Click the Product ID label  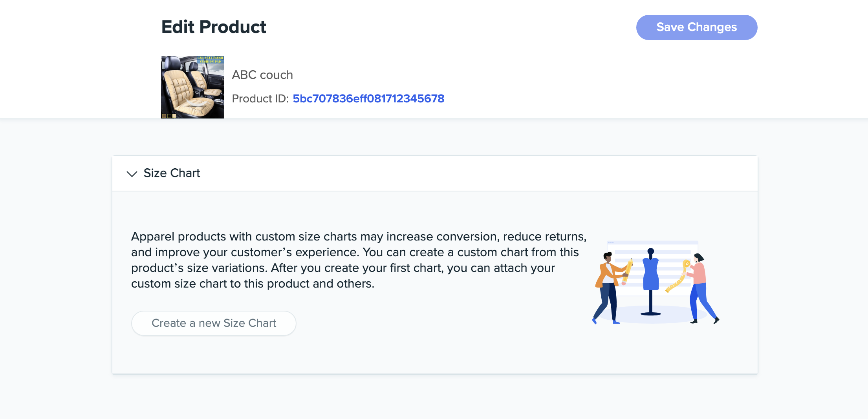261,98
